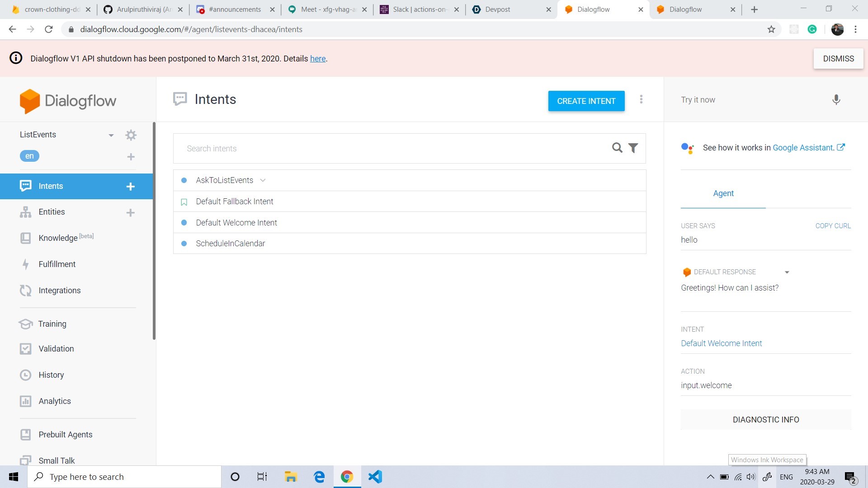Click the agent settings gear icon
The width and height of the screenshot is (868, 488).
(x=131, y=135)
